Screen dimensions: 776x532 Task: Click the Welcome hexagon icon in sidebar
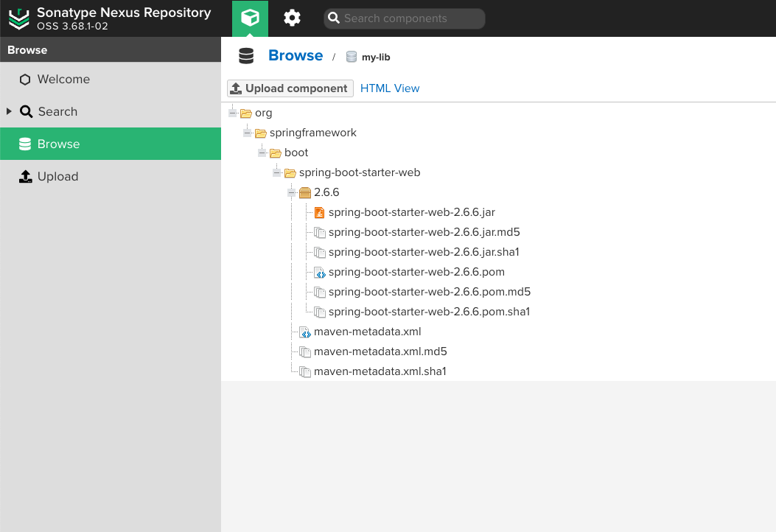coord(25,79)
